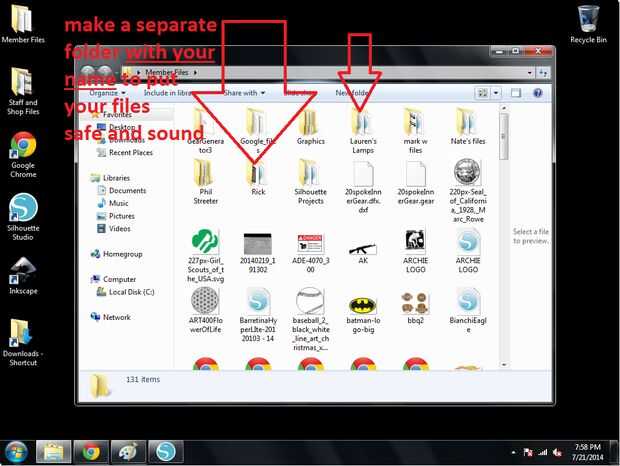Open the Staff and Shop Files desktop folder
The width and height of the screenshot is (620, 466).
(x=23, y=91)
